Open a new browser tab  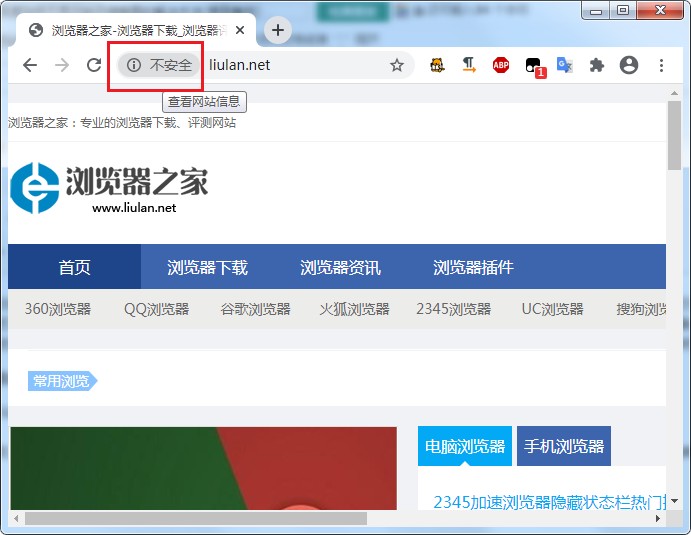coord(278,30)
